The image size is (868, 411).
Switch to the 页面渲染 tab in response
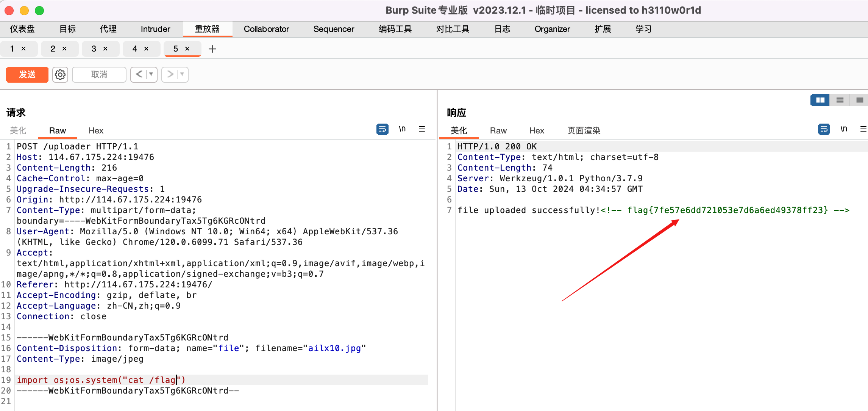pyautogui.click(x=583, y=130)
